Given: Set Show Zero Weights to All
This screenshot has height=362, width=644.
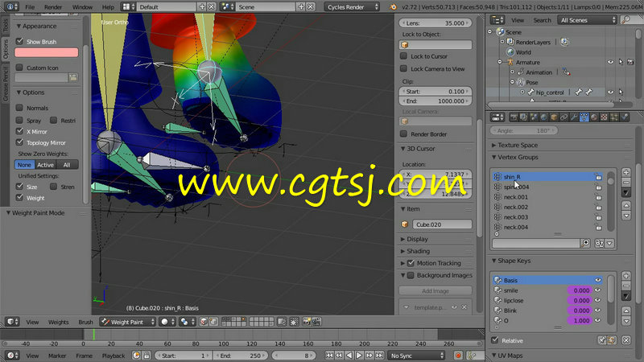Looking at the screenshot, I should pyautogui.click(x=67, y=165).
